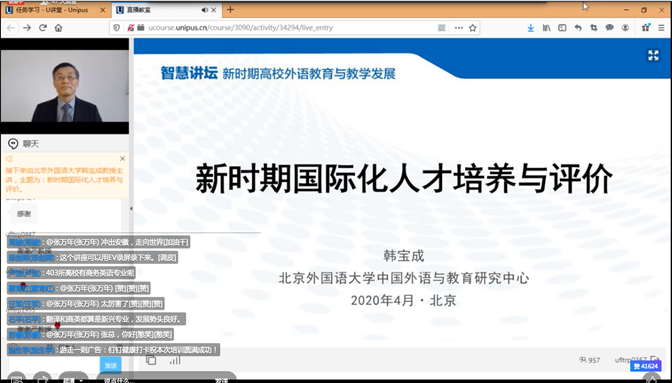Go back to the previous page
Screen dimensions: 672x383
pyautogui.click(x=11, y=28)
